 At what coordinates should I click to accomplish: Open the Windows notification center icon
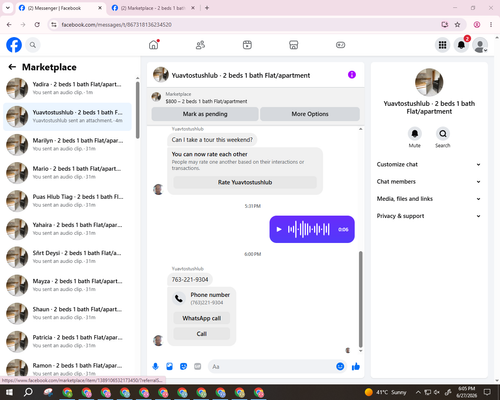[488, 392]
